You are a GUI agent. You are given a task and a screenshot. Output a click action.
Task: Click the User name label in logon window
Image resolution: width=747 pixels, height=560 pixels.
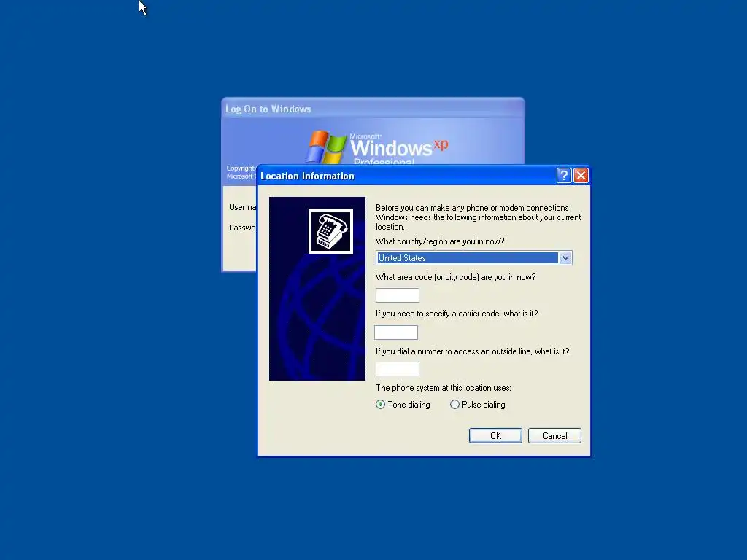(242, 207)
